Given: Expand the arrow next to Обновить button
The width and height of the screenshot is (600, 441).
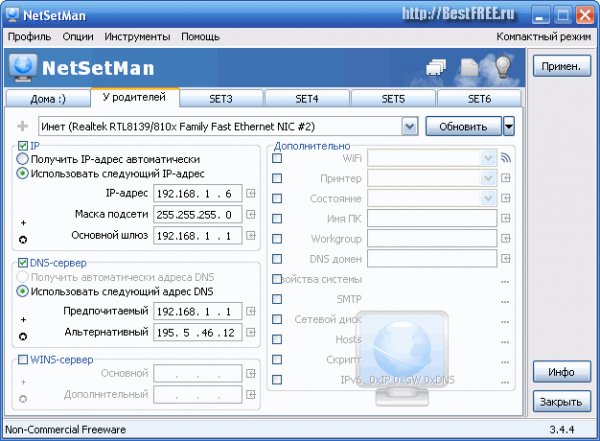Looking at the screenshot, I should [509, 126].
